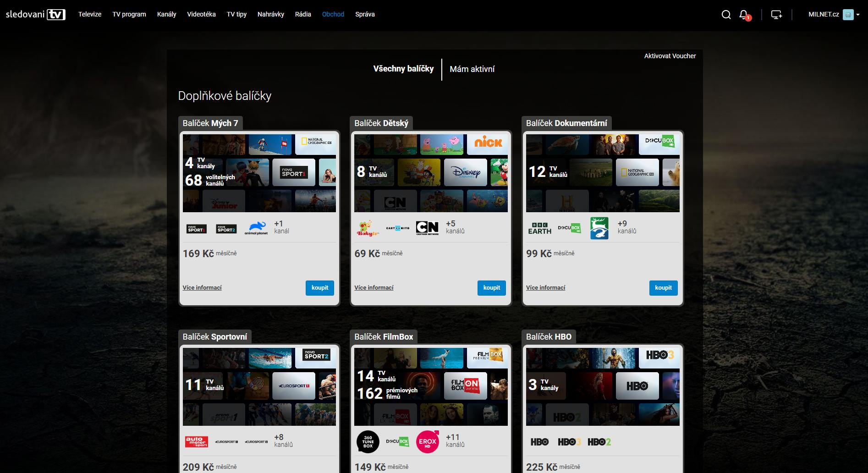Open Více informací for Dětský package
The width and height of the screenshot is (868, 473).
pyautogui.click(x=374, y=288)
